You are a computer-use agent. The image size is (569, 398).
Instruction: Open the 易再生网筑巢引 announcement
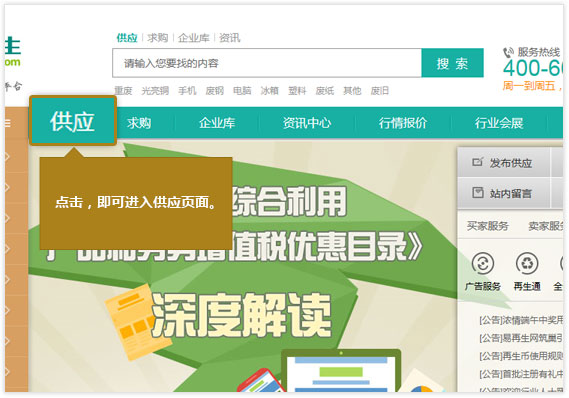pos(521,338)
